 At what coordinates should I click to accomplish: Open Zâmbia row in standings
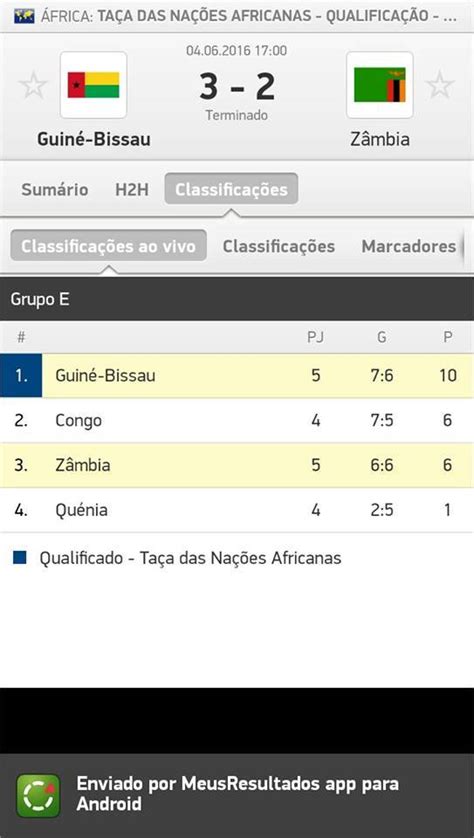[237, 465]
